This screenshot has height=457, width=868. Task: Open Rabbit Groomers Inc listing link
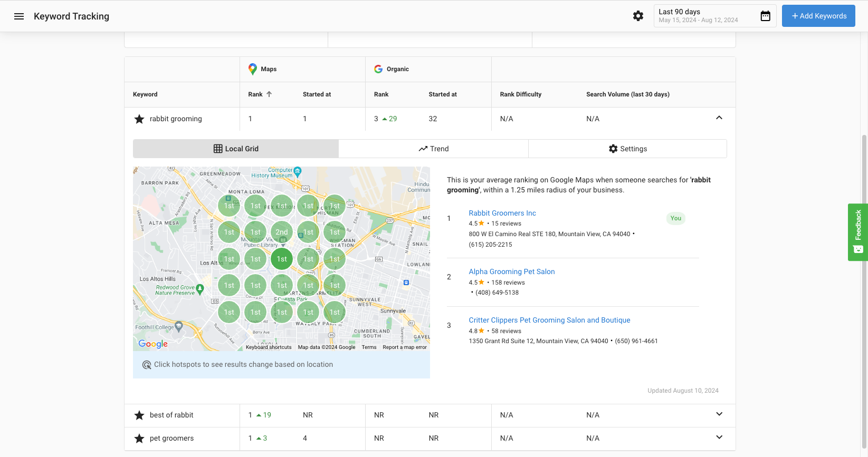tap(502, 213)
